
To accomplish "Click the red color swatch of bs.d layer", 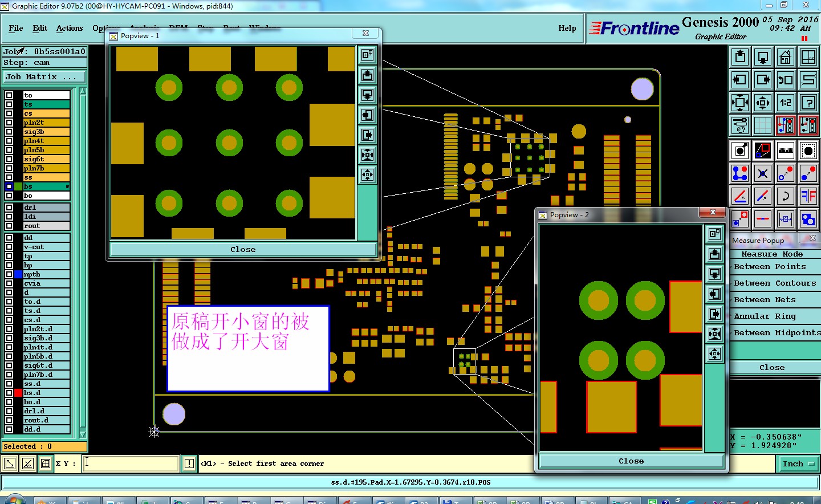I will pos(18,393).
